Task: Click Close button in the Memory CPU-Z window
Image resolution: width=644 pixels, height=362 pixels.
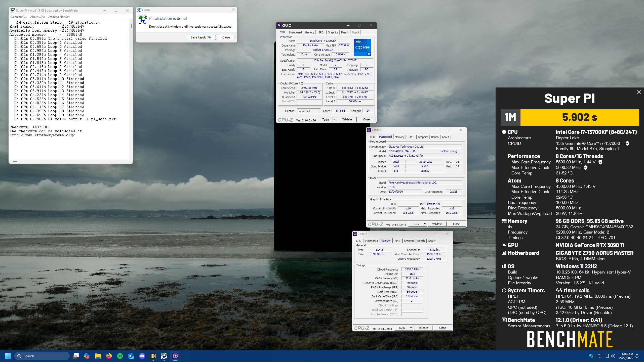Action: point(442,328)
